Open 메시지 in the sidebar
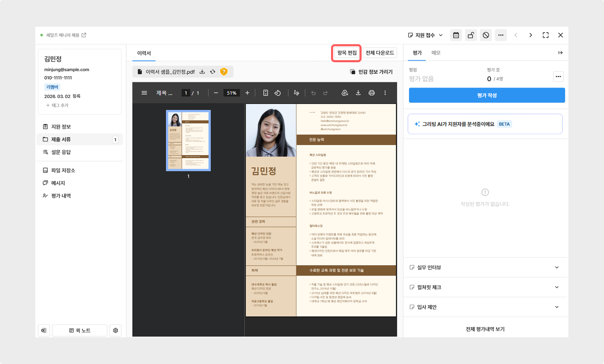Viewport: 604px width, 364px height. [x=80, y=183]
